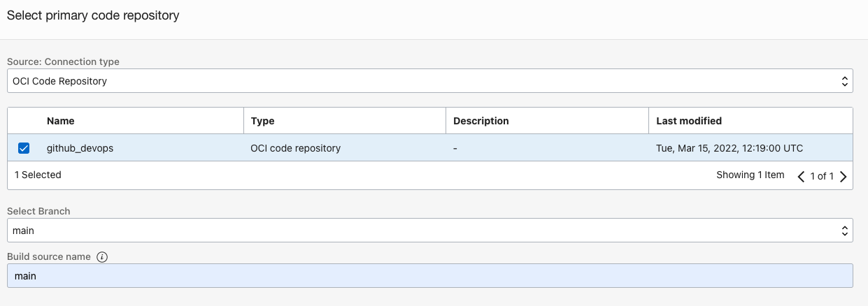Click the Build source name info icon
Screen dimensions: 868x306
[102, 257]
